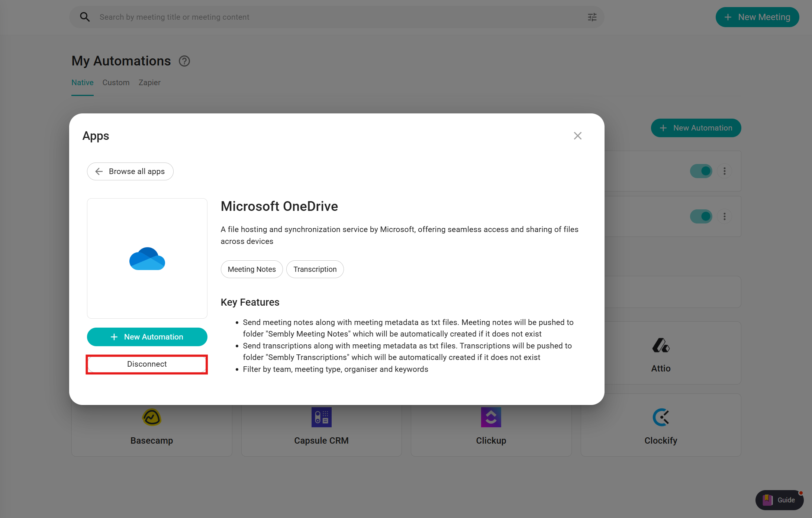Toggle the second automation switch off
Image resolution: width=812 pixels, height=518 pixels.
tap(701, 216)
